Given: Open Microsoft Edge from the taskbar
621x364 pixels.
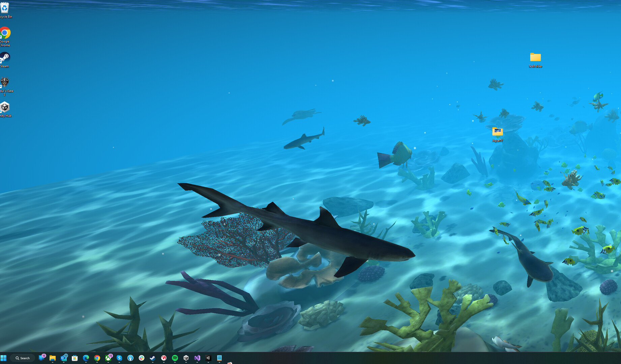Looking at the screenshot, I should 86,358.
